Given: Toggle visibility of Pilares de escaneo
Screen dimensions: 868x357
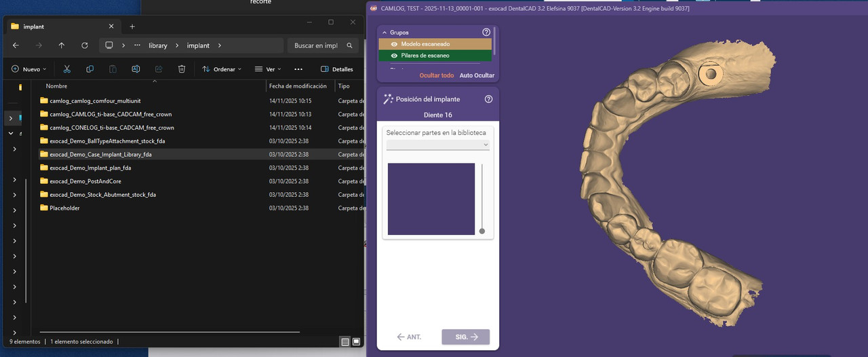Looking at the screenshot, I should pyautogui.click(x=394, y=56).
